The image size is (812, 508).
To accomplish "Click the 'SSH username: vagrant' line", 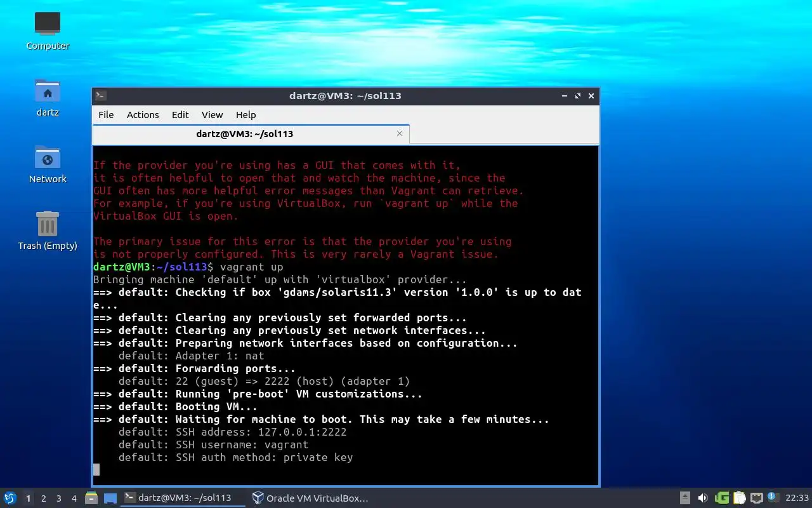I will click(x=213, y=444).
